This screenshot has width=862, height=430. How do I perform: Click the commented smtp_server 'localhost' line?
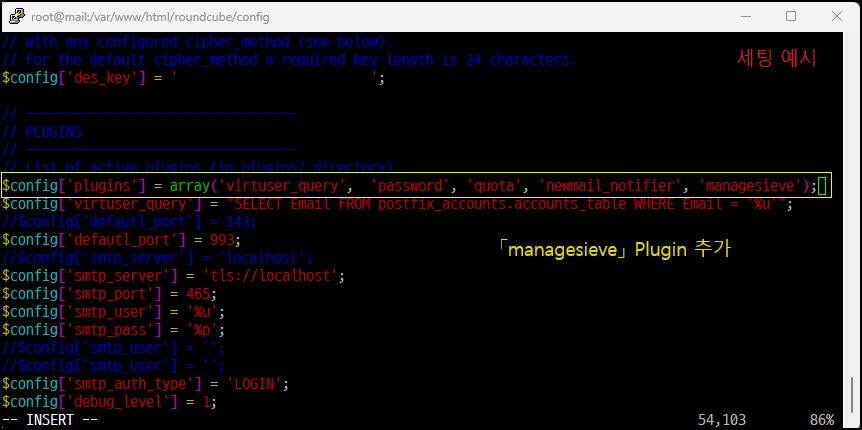[157, 258]
